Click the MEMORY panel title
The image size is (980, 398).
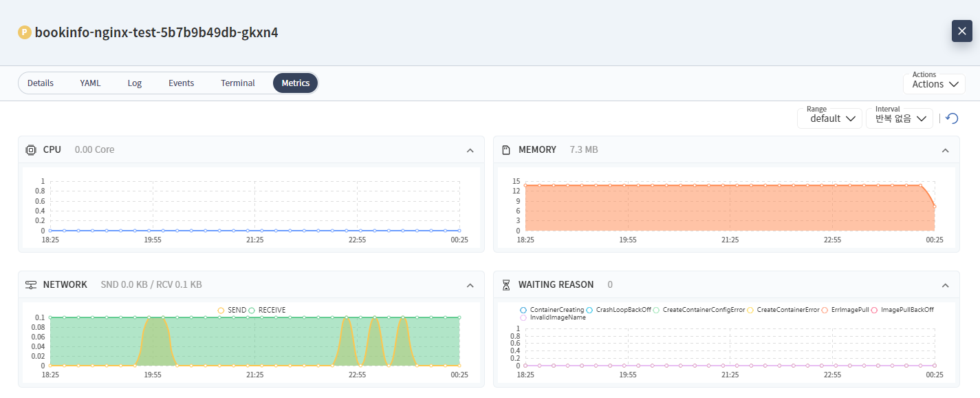click(538, 149)
